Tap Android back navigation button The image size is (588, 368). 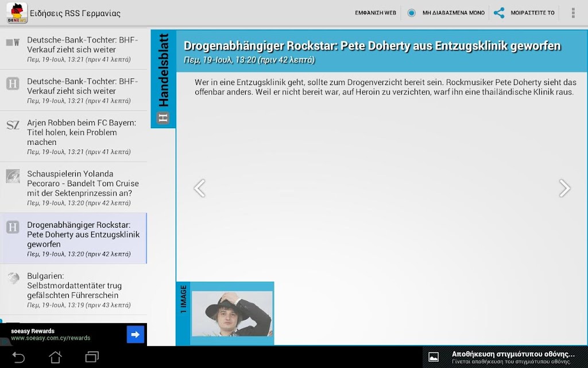pyautogui.click(x=18, y=357)
